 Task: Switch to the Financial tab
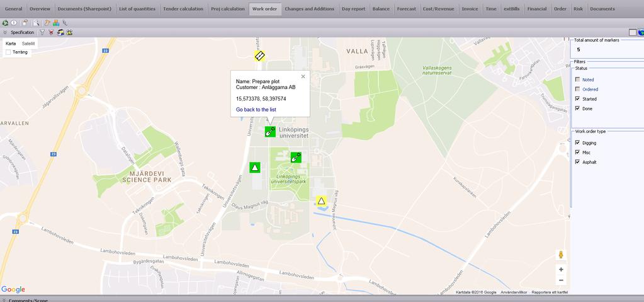537,9
